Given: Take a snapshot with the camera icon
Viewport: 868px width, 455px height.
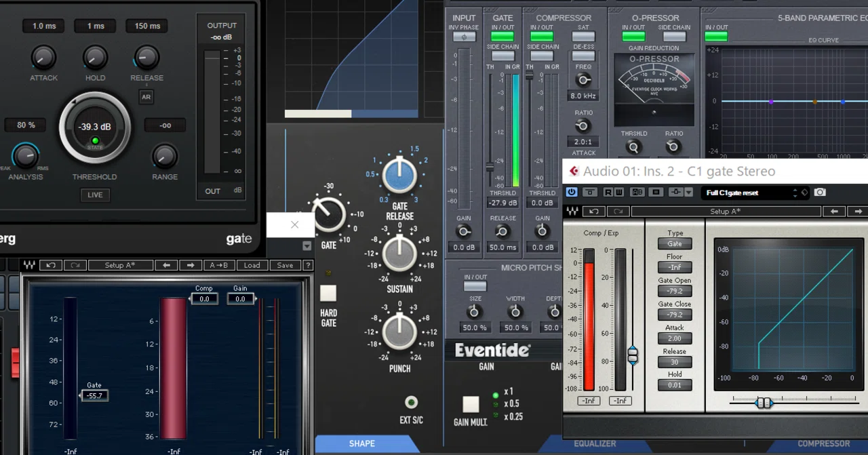Looking at the screenshot, I should click(820, 193).
